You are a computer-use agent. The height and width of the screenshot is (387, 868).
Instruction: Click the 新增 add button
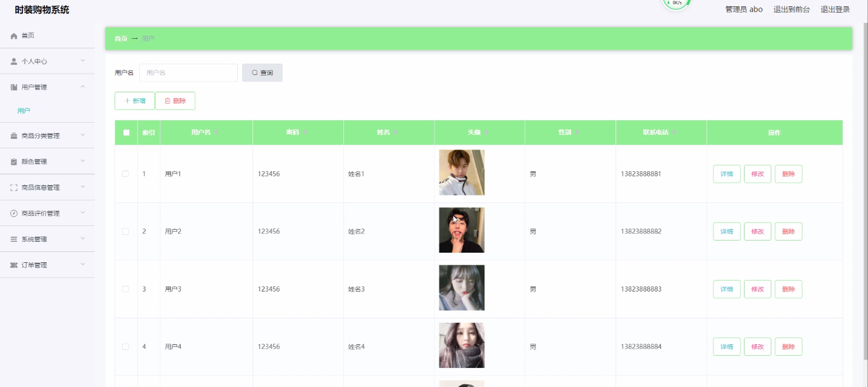[x=135, y=101]
